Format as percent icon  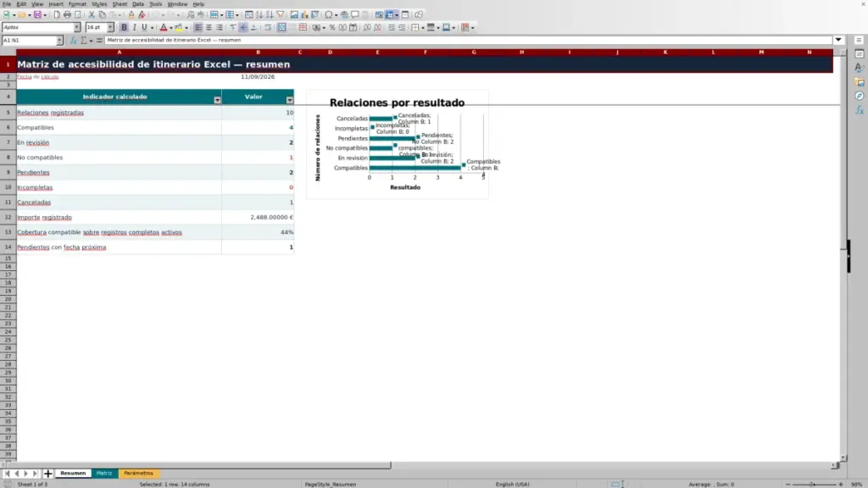coord(332,28)
